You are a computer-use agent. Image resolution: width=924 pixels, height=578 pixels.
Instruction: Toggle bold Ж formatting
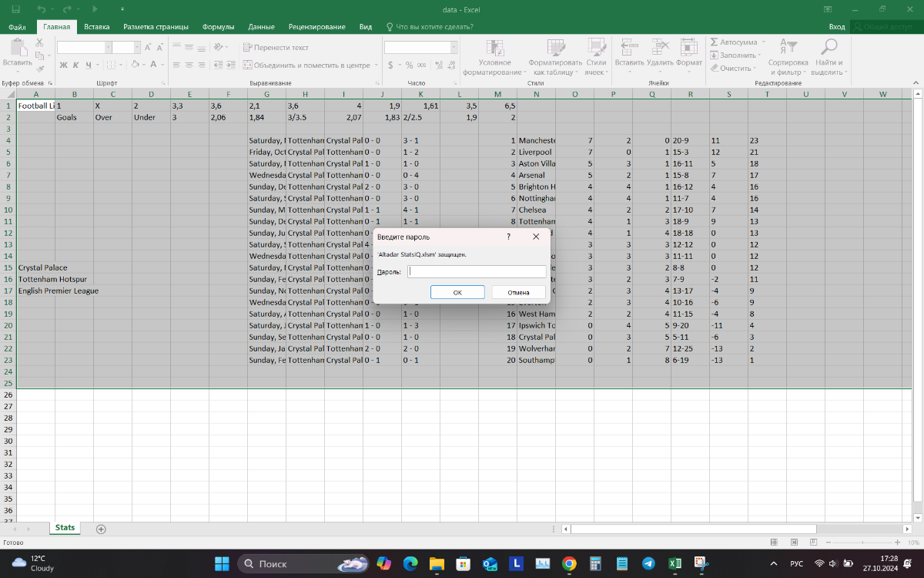[x=64, y=65]
